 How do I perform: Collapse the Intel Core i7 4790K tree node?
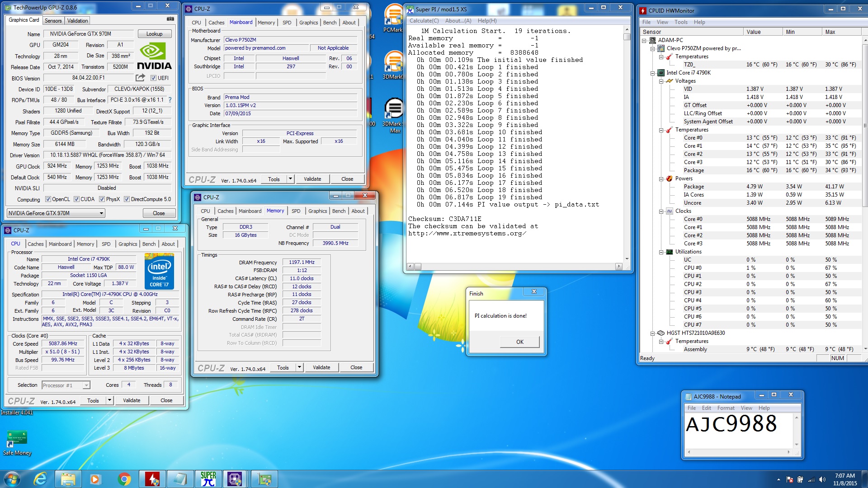(653, 73)
